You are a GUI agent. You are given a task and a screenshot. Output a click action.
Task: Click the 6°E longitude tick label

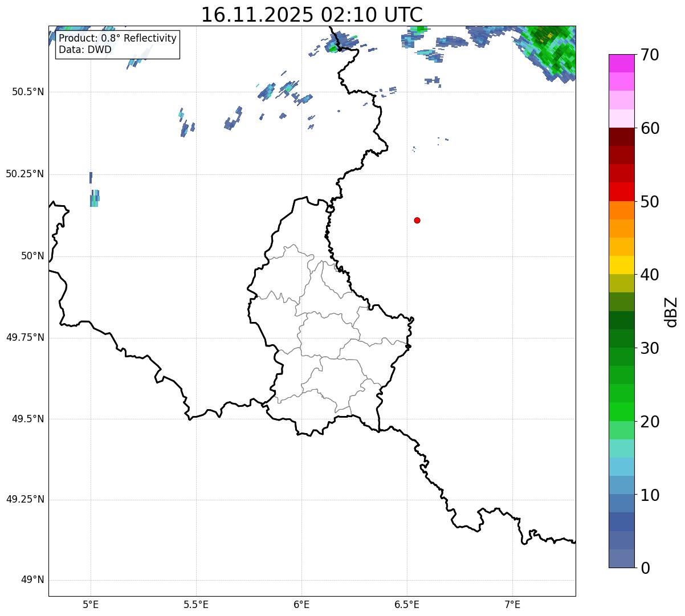coord(301,604)
